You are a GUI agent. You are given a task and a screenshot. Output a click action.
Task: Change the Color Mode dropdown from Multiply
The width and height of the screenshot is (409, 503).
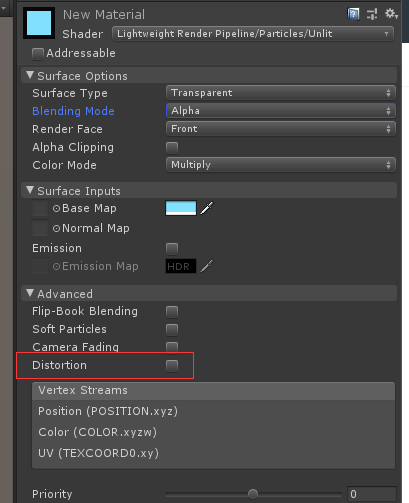coord(281,165)
